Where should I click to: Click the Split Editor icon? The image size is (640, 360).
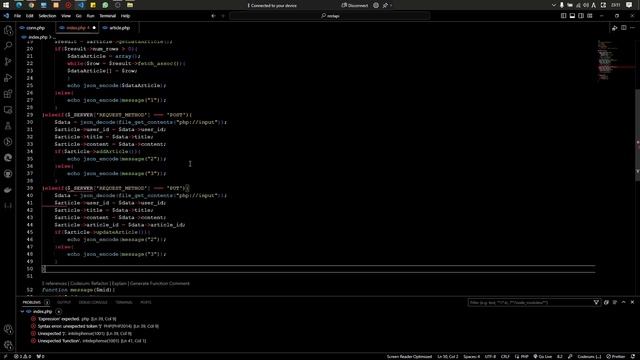tap(624, 28)
